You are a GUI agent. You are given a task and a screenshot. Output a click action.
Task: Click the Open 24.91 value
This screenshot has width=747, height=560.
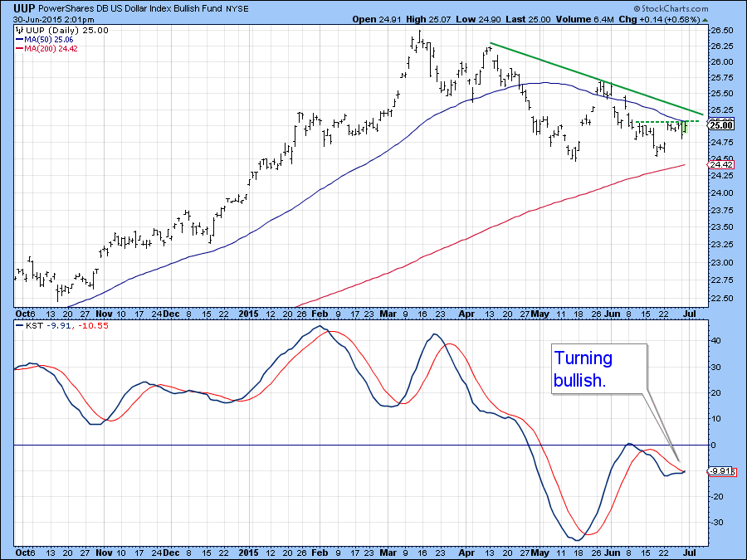click(378, 20)
